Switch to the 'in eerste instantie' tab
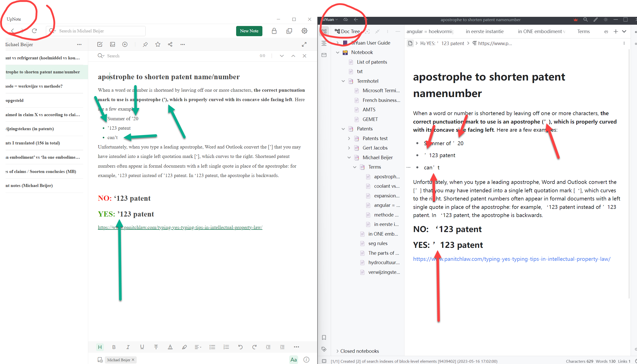Viewport: 637px width, 364px height. coord(485,31)
